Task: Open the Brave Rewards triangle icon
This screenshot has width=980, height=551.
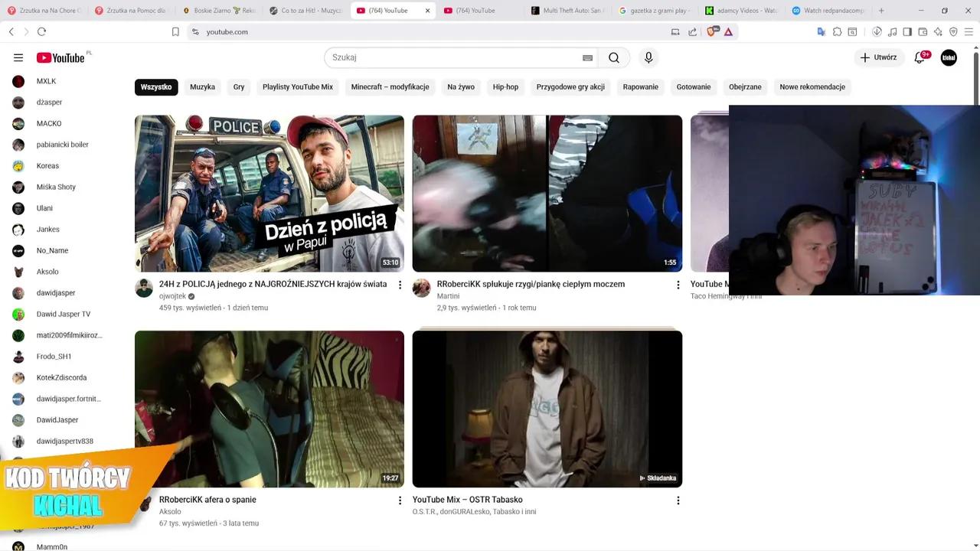Action: click(728, 31)
